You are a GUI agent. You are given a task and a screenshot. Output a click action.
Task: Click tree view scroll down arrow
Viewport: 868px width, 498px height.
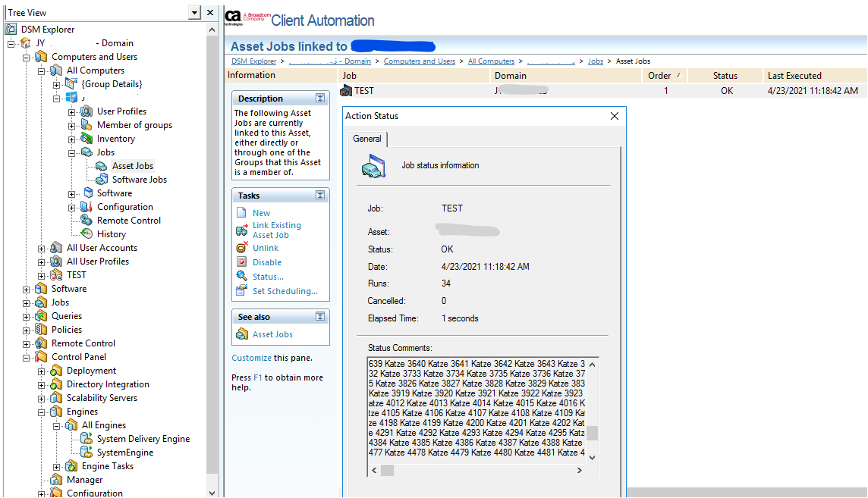212,493
